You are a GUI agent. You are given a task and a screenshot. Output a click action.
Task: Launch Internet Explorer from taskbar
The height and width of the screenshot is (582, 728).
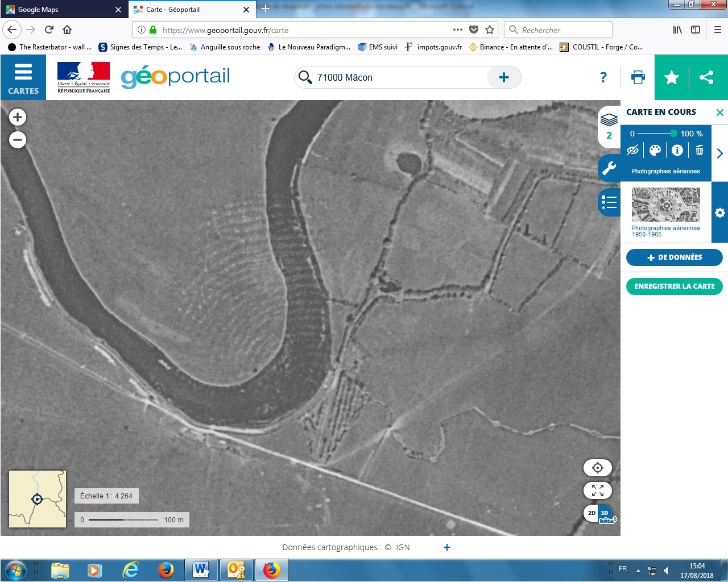tap(131, 570)
